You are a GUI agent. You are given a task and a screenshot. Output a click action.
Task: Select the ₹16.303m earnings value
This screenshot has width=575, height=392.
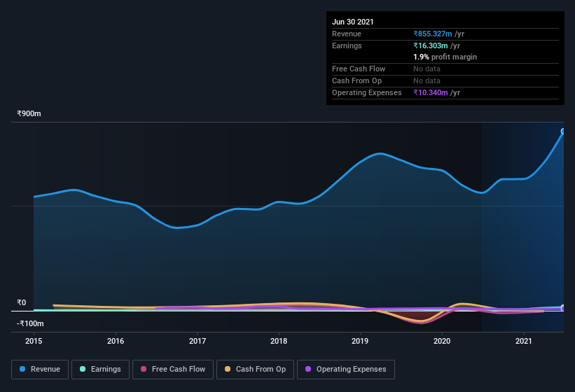(x=431, y=45)
